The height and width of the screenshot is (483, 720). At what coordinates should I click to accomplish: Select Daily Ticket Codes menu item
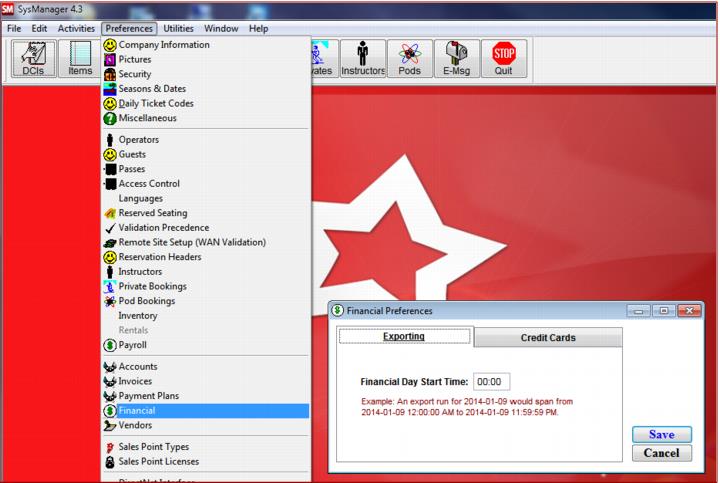[156, 104]
